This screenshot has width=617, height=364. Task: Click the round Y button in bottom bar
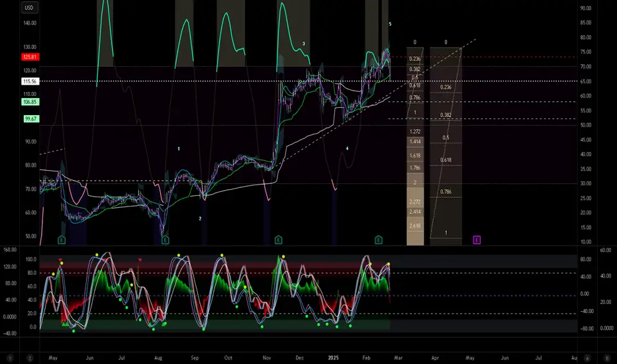tap(10, 358)
